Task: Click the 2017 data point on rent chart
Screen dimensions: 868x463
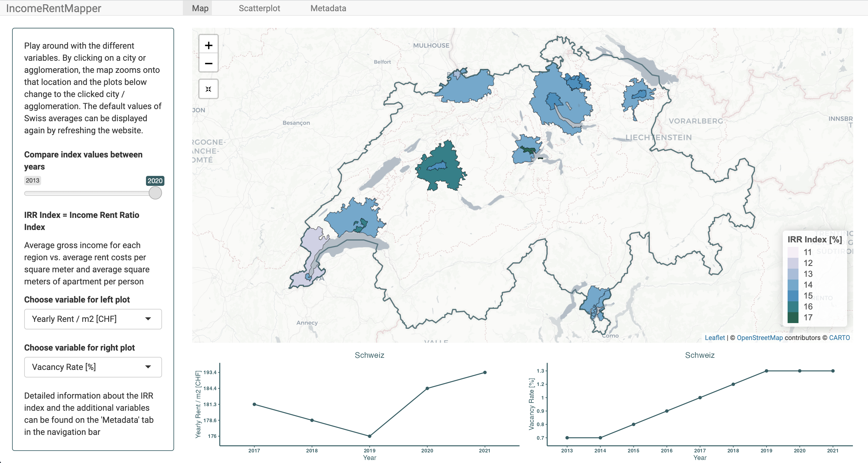Action: [254, 404]
